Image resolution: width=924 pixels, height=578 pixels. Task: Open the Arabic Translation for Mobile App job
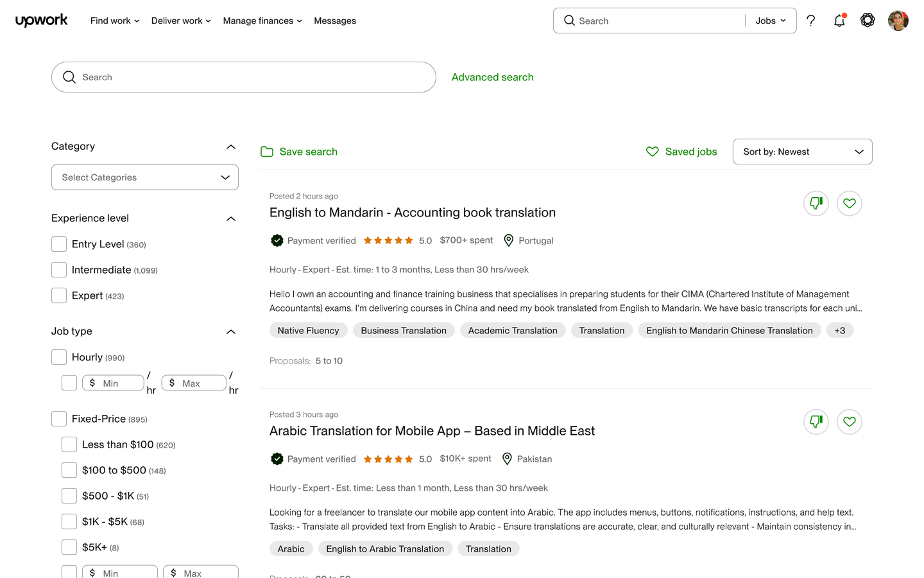(x=432, y=431)
